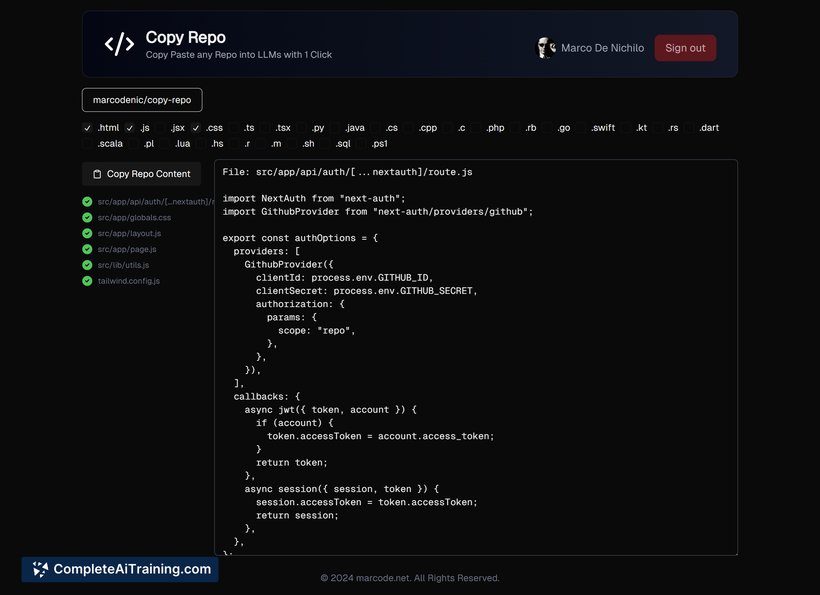Screen dimensions: 820x595
Task: Click the 'import NextAuth from' code line
Action: tap(314, 199)
